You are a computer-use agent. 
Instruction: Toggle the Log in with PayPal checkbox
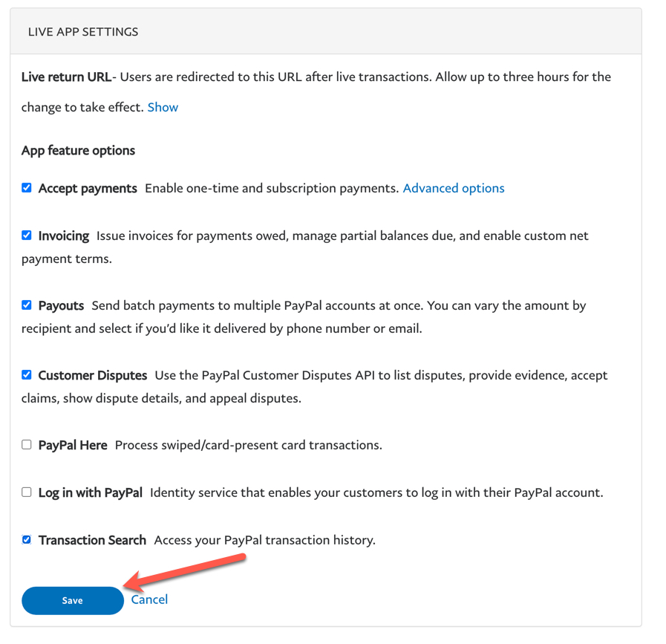tap(26, 491)
